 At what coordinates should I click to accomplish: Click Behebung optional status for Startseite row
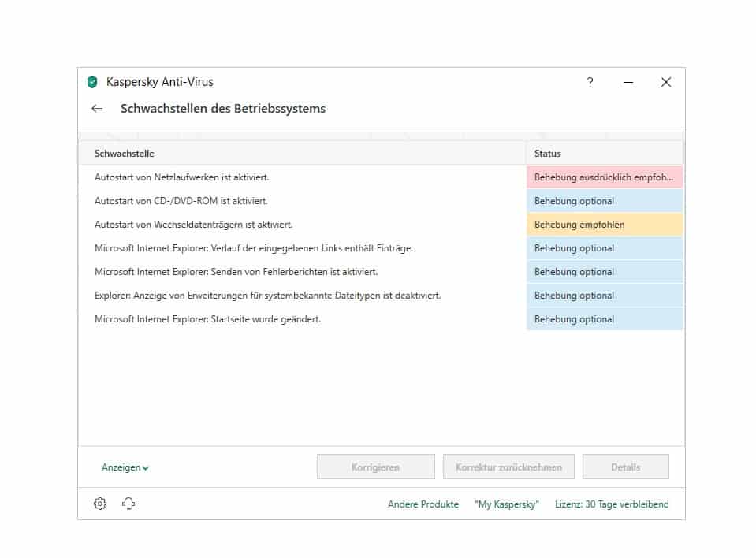(x=605, y=319)
